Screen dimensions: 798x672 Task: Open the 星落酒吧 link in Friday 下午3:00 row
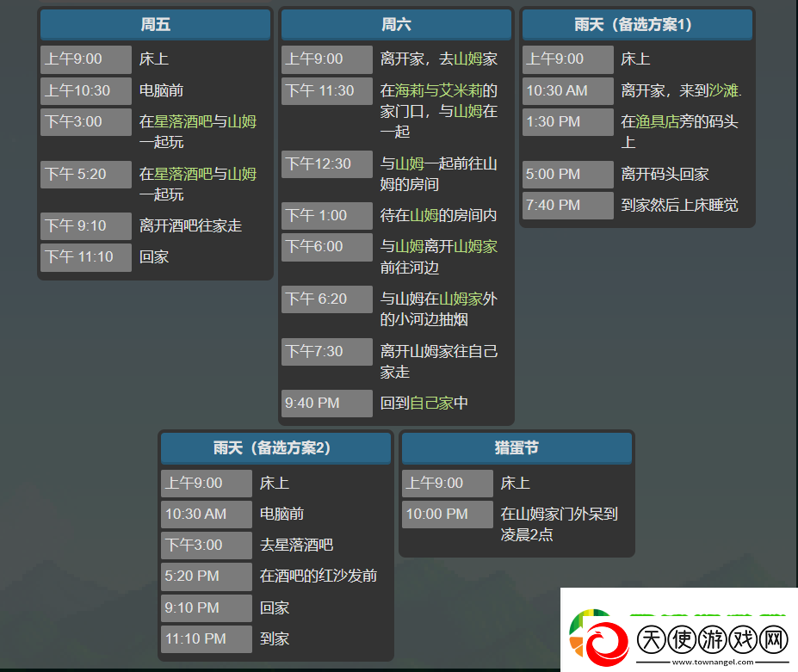coord(183,121)
